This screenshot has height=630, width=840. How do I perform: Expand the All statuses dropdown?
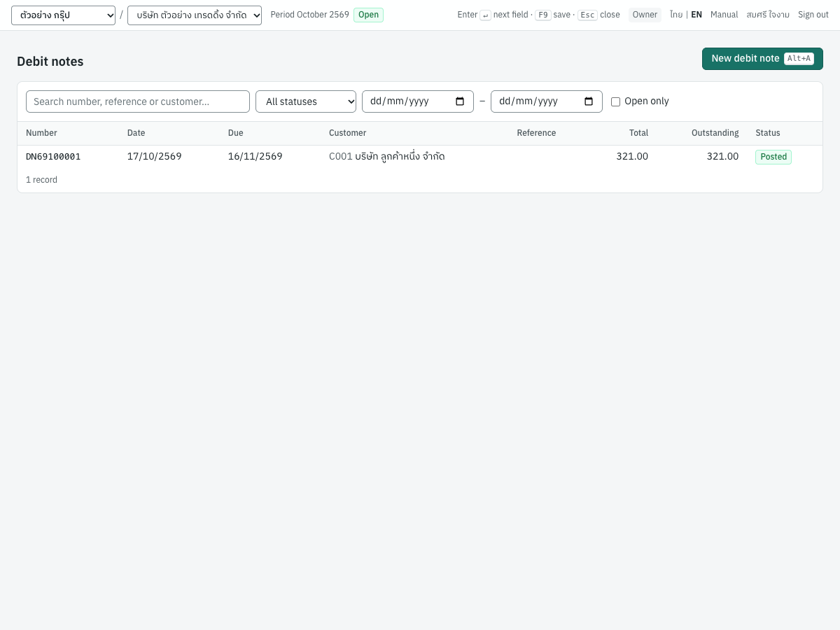[x=306, y=101]
